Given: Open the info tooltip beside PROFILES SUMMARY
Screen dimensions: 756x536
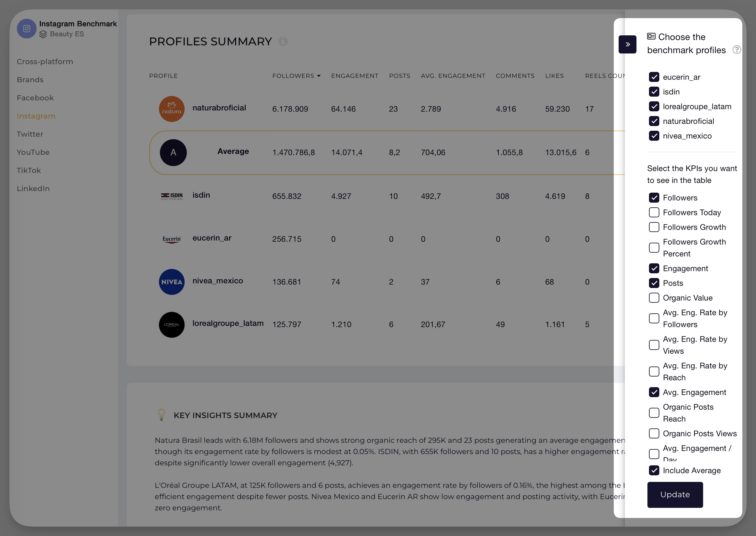Looking at the screenshot, I should (x=283, y=41).
